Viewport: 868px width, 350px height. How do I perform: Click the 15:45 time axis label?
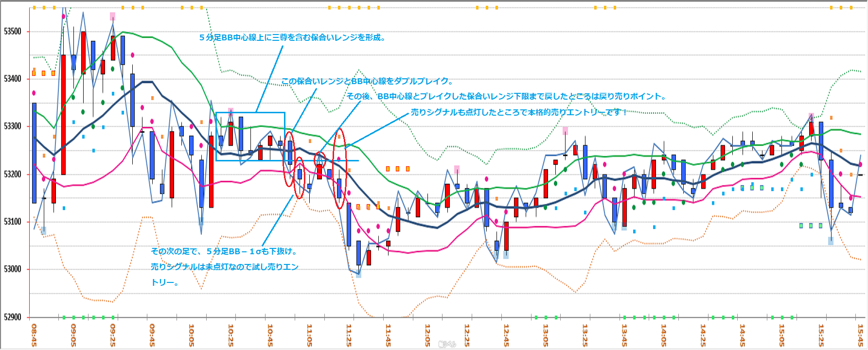[x=860, y=335]
